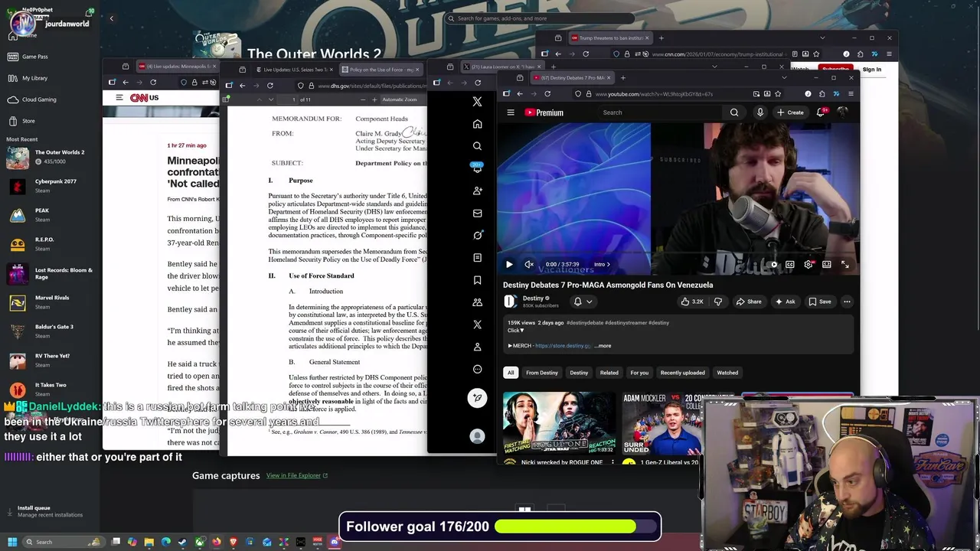
Task: Click the Ask button under the video
Action: click(785, 302)
